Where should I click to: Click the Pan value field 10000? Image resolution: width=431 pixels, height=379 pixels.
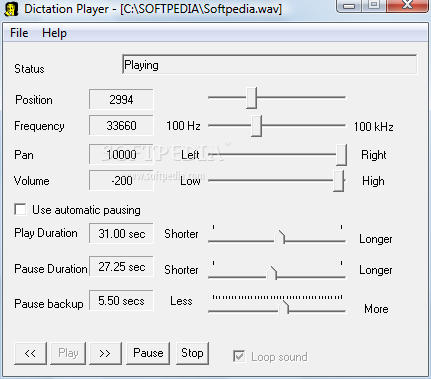(121, 154)
